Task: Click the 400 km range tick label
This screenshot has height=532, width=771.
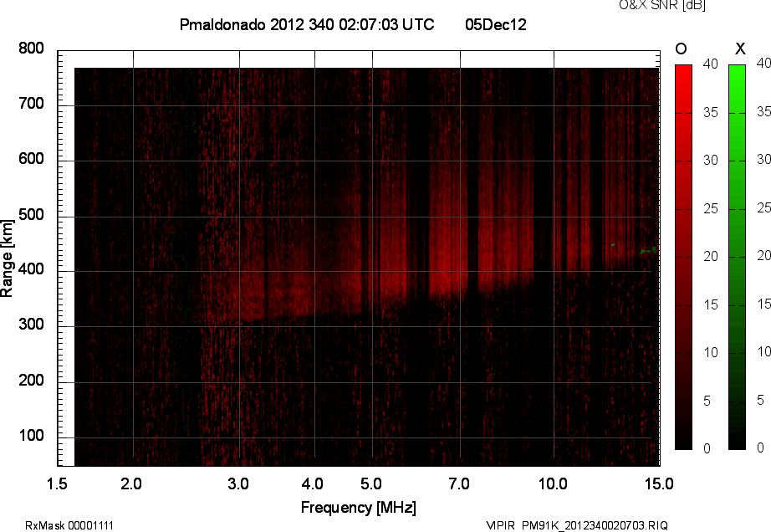Action: click(31, 269)
